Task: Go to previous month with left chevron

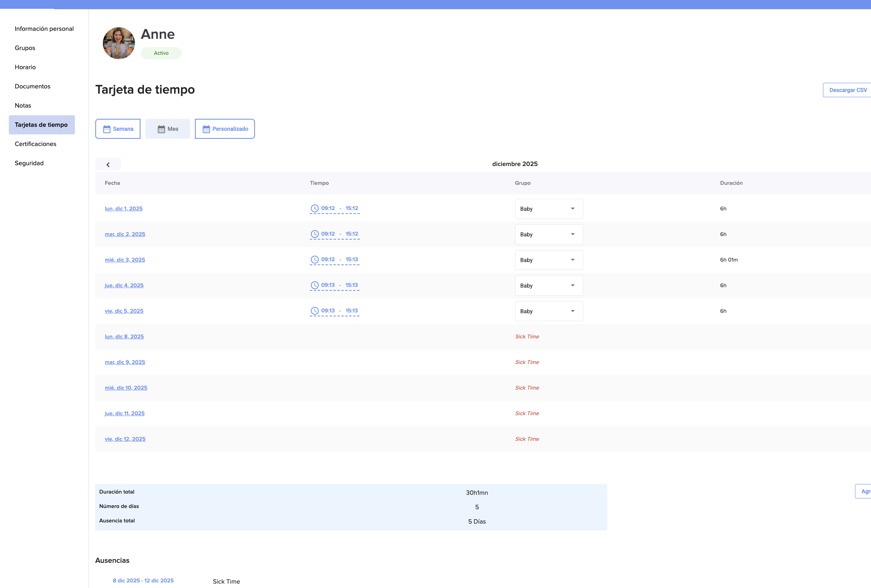Action: (108, 164)
